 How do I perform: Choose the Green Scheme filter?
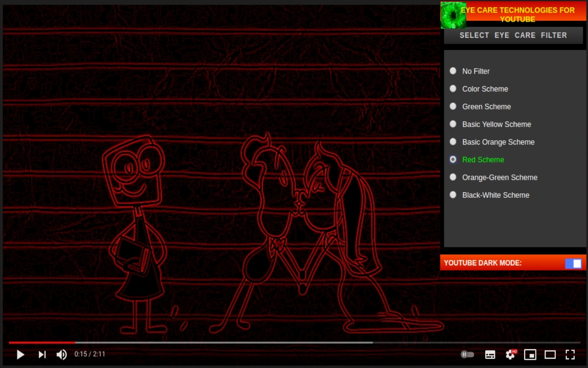453,106
